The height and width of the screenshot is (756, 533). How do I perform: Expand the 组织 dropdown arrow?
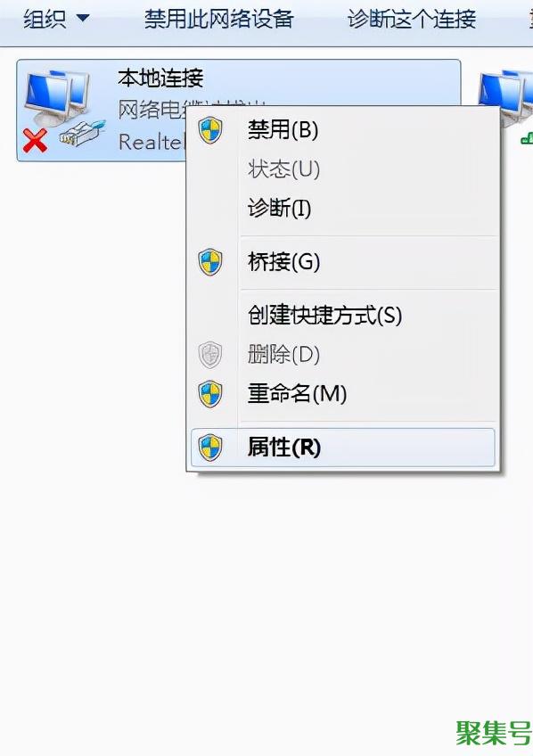point(83,19)
